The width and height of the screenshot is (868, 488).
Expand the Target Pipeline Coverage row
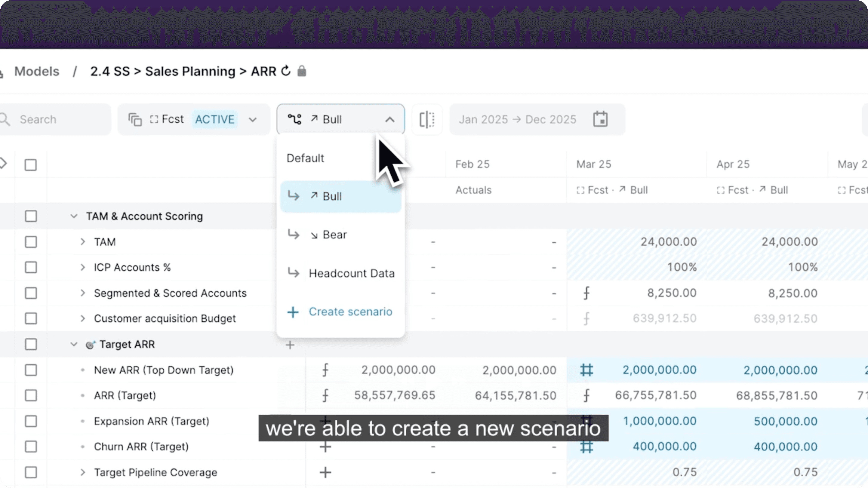click(83, 472)
